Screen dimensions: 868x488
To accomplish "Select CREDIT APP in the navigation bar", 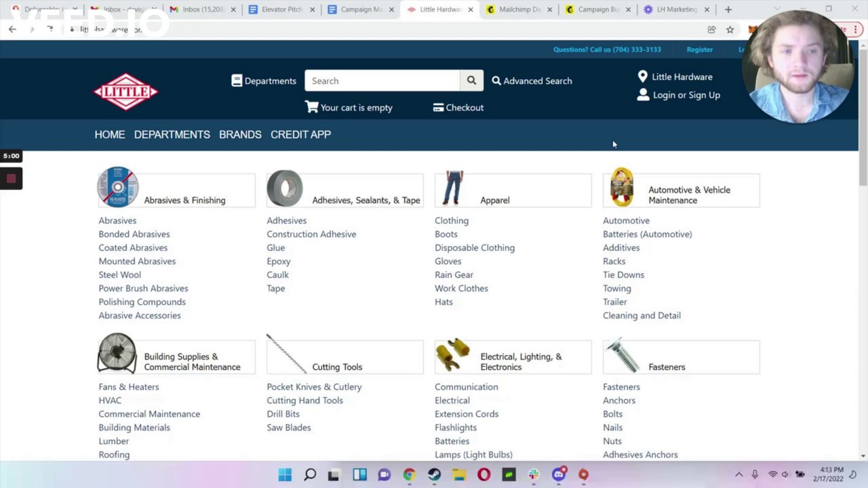I will point(300,134).
